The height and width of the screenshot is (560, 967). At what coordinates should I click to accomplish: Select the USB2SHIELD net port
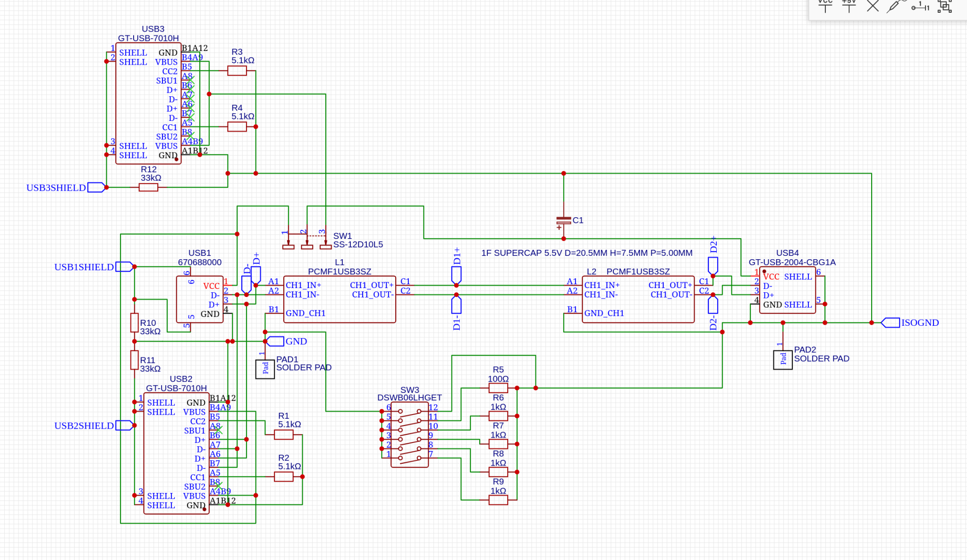[x=93, y=425]
